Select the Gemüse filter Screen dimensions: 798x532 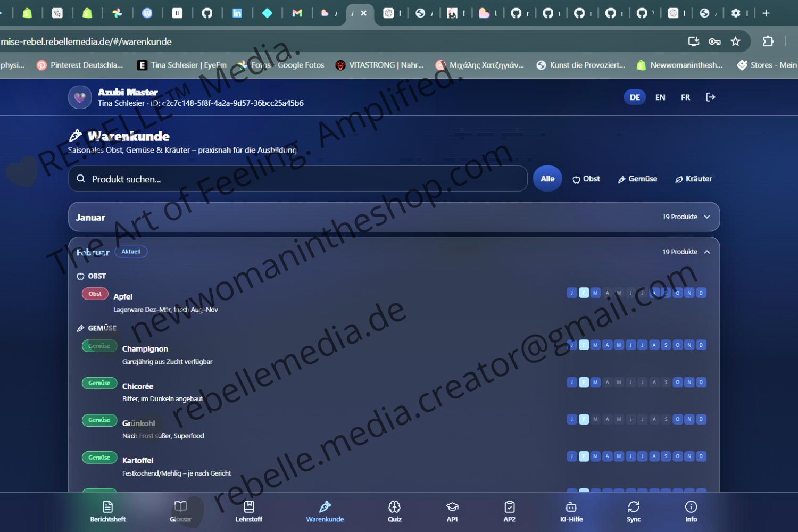(x=637, y=178)
